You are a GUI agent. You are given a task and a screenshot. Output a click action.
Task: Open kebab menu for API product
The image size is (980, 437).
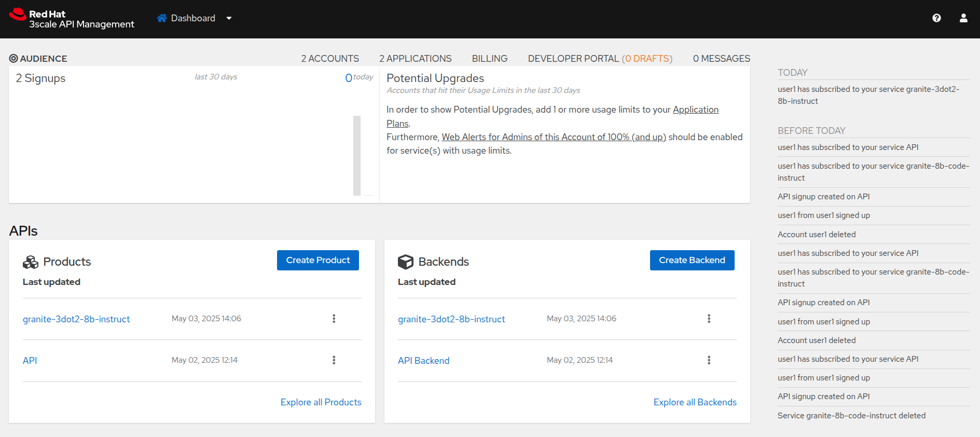[334, 360]
